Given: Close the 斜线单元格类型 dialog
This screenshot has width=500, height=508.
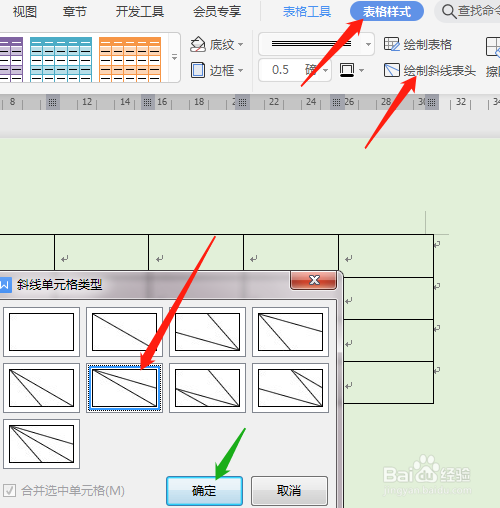Looking at the screenshot, I should tap(314, 280).
